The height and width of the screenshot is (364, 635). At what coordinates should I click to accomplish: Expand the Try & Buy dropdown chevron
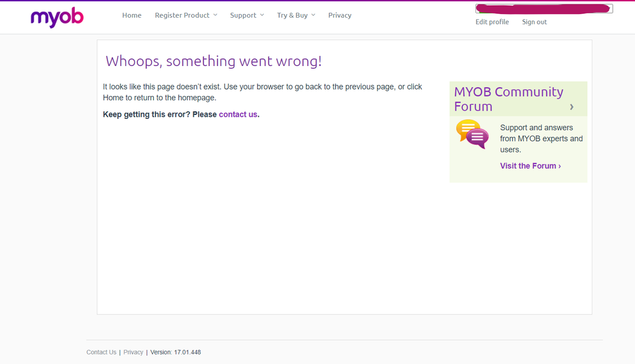click(313, 15)
